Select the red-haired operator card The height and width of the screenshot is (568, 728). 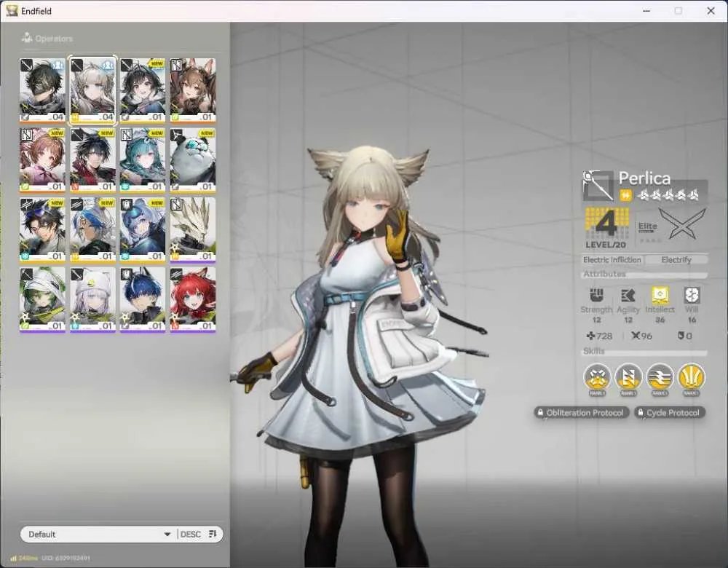tap(193, 299)
